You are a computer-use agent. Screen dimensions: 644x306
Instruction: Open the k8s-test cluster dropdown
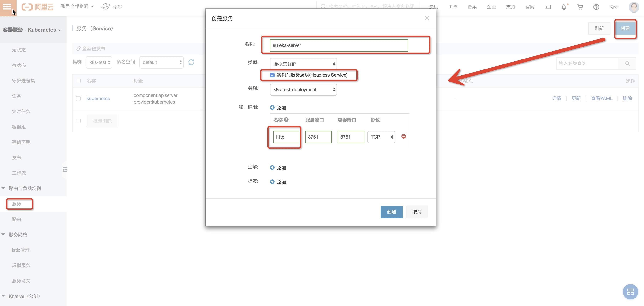[99, 62]
